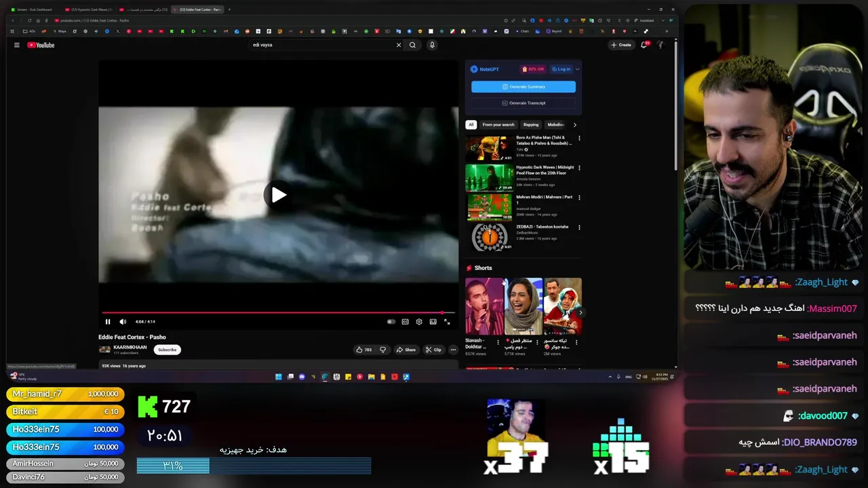Clear the search box with the X
Screen dimensions: 868x488
tap(399, 45)
